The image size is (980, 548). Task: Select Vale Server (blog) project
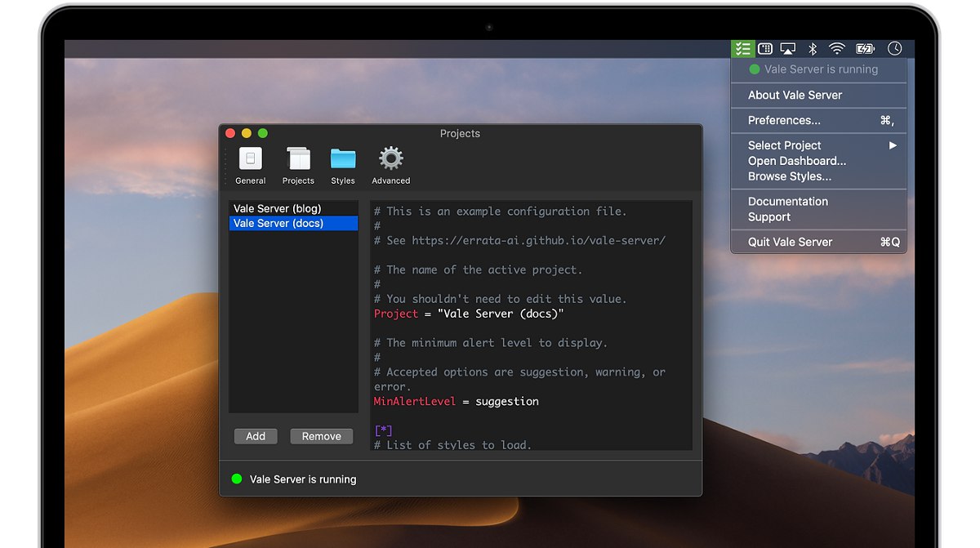click(293, 209)
